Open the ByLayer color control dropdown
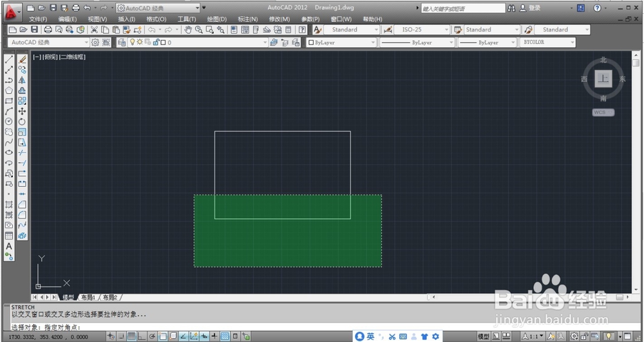Screen dimensions: 644x342 [341, 43]
